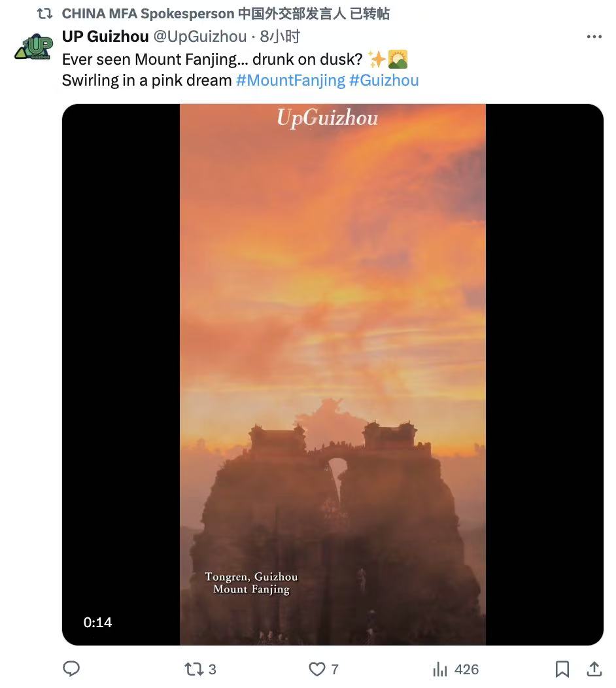Open the #Guizhou hashtag
The height and width of the screenshot is (688, 616).
pos(384,80)
